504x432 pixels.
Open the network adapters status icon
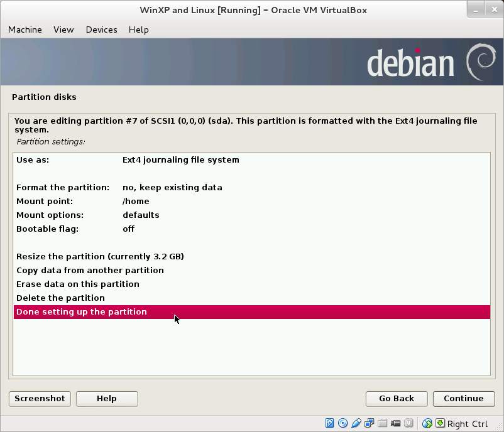(x=369, y=423)
